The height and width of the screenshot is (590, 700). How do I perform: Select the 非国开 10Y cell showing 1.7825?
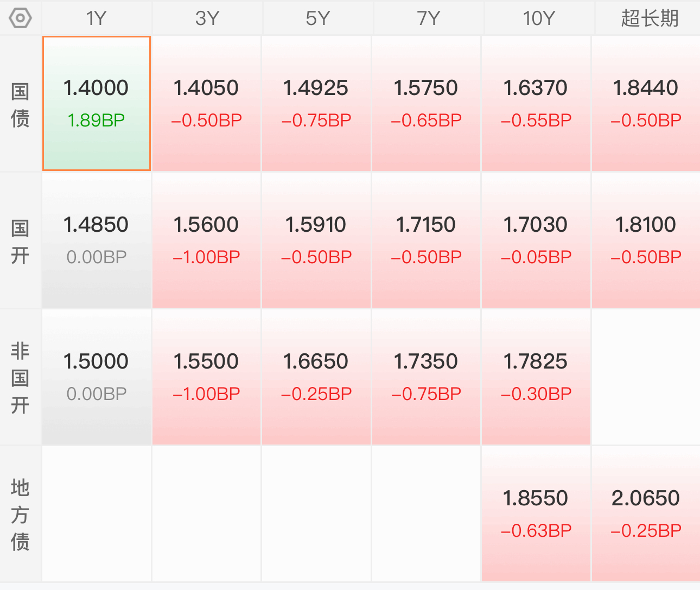pos(536,377)
